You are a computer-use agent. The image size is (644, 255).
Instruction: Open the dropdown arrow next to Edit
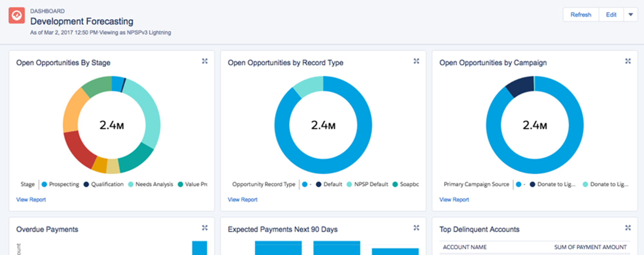(x=630, y=15)
